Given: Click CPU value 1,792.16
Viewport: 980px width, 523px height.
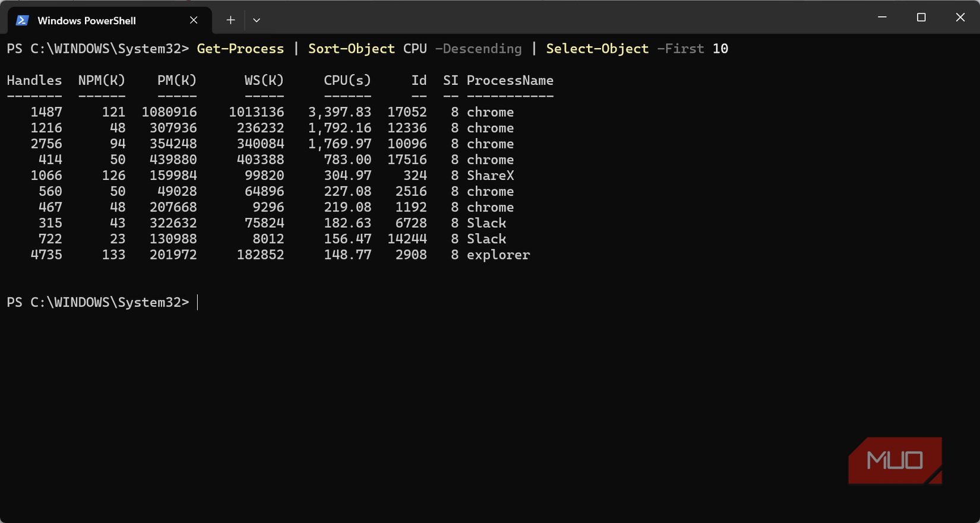Looking at the screenshot, I should (340, 128).
